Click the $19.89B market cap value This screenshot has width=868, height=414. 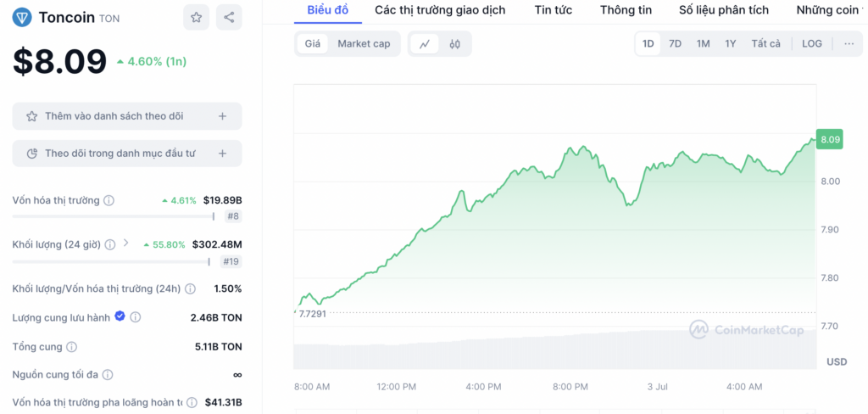coord(223,200)
